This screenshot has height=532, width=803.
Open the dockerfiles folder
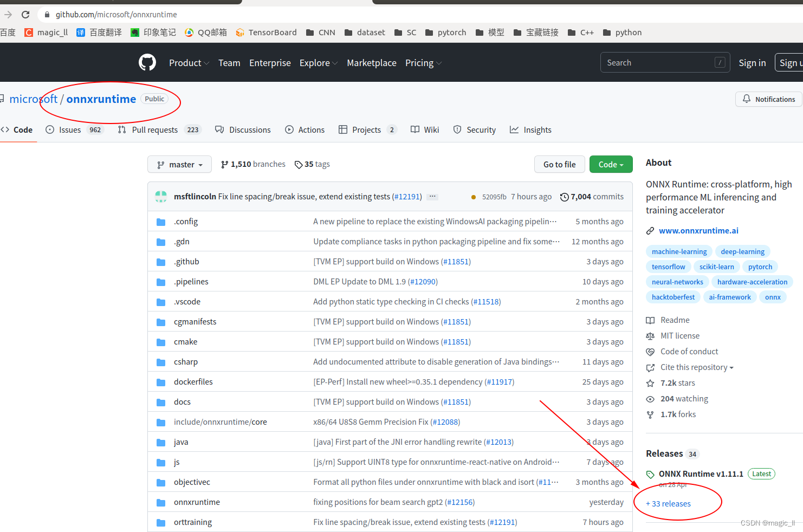[193, 382]
